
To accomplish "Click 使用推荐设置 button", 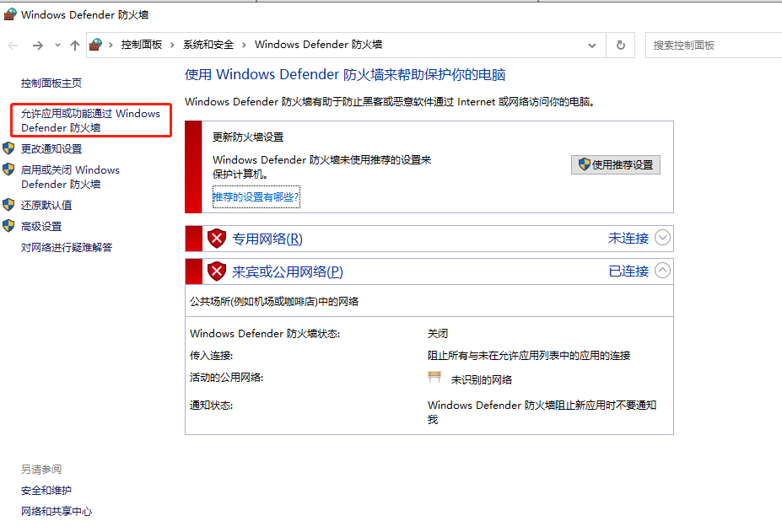I will click(x=616, y=164).
